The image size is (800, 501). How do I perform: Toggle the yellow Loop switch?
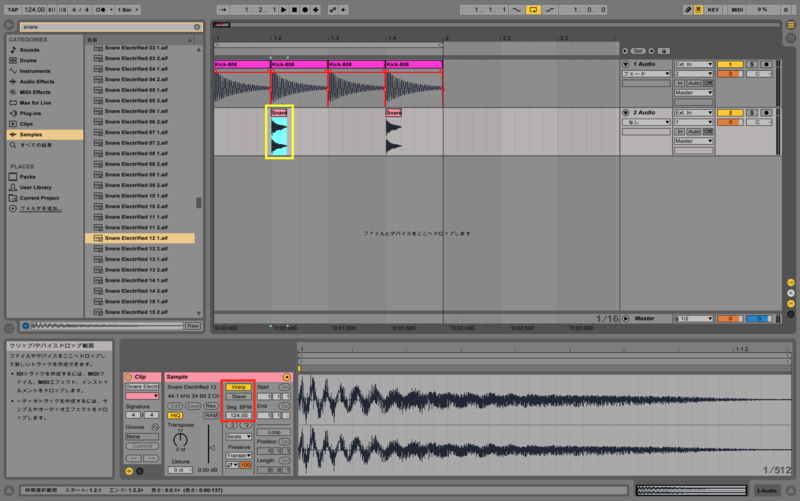(533, 10)
